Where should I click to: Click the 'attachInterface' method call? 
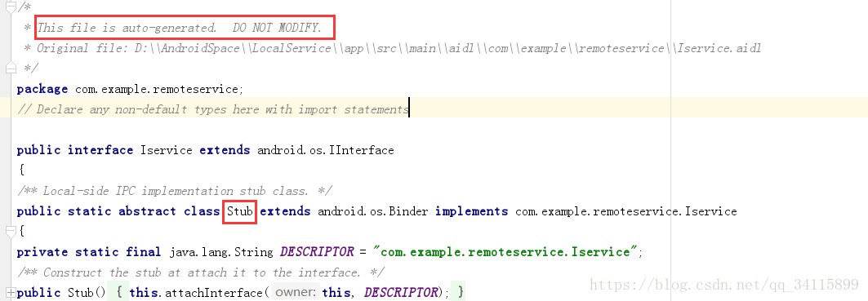216,292
